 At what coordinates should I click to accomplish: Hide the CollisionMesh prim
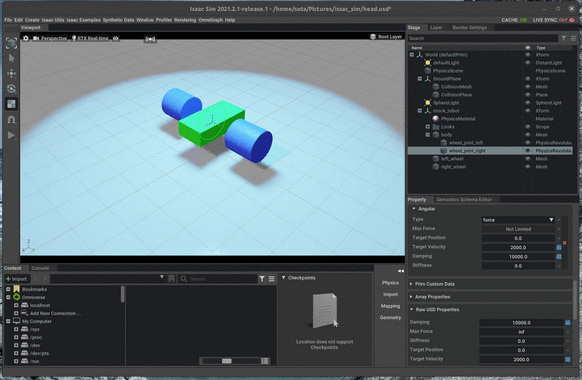point(527,87)
